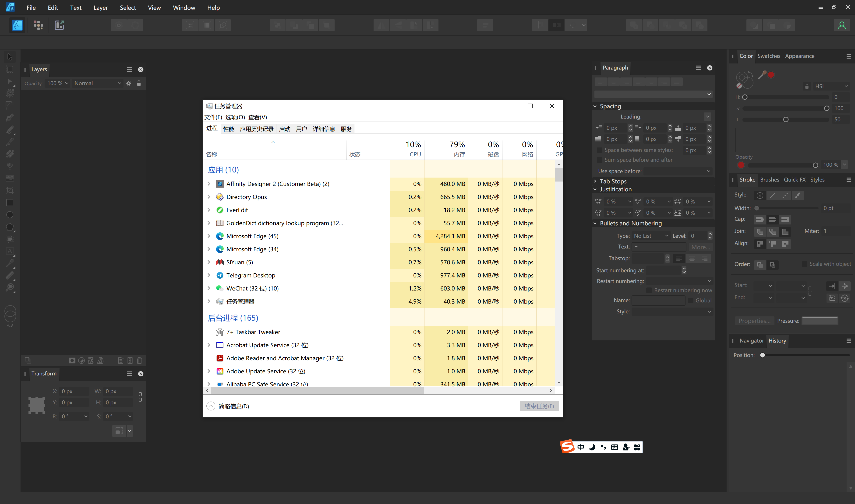Open the Text menu
855x504 pixels.
75,7
